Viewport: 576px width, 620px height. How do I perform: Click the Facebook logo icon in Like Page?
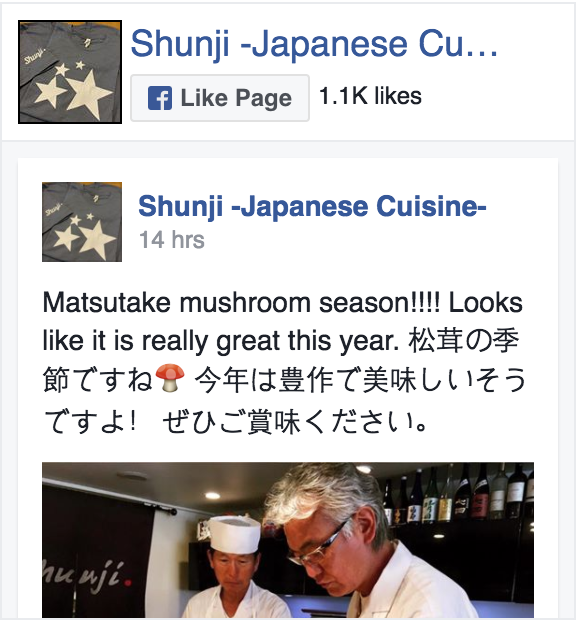coord(160,98)
